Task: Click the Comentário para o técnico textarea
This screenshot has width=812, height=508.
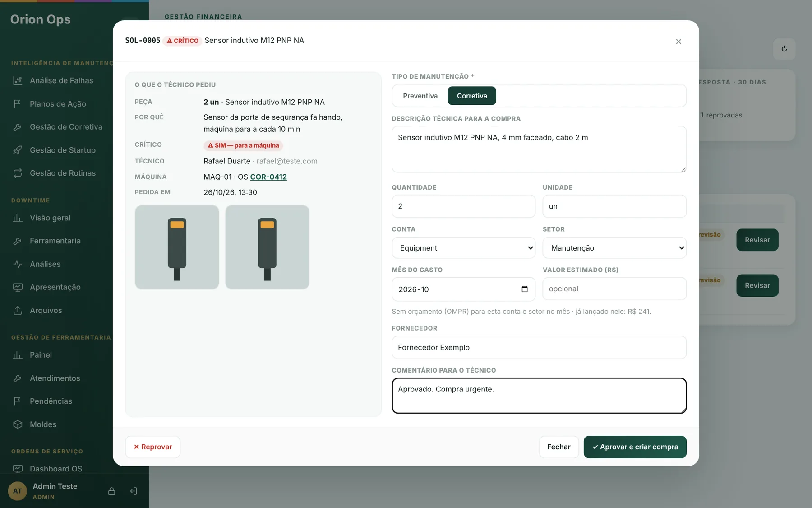Action: point(539,396)
